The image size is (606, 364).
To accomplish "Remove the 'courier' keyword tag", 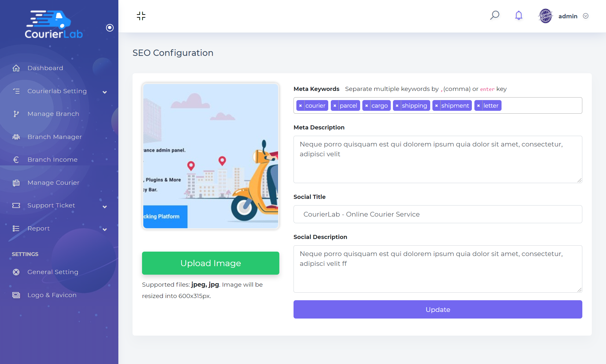I will coord(300,106).
